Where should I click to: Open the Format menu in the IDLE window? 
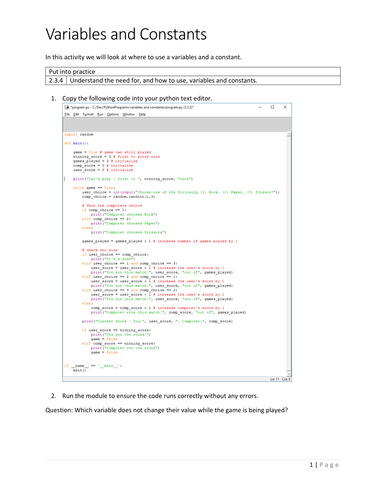pos(88,114)
